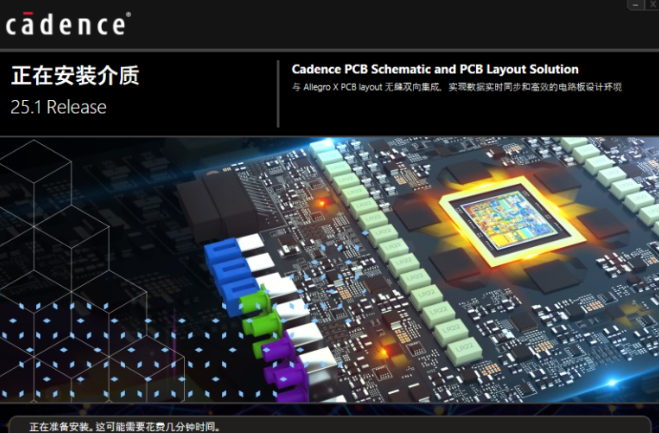Screen dimensions: 659x433
Task: Click the '正在安装介质' heading
Action: pos(73,76)
